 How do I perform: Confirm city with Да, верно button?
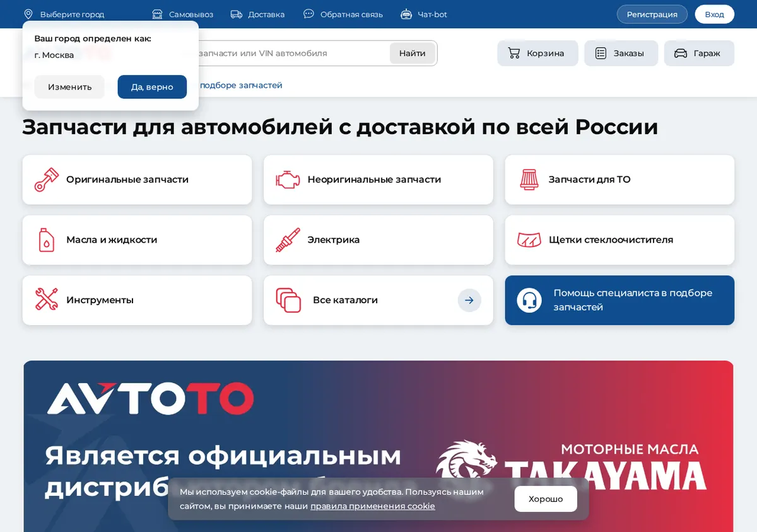point(152,87)
